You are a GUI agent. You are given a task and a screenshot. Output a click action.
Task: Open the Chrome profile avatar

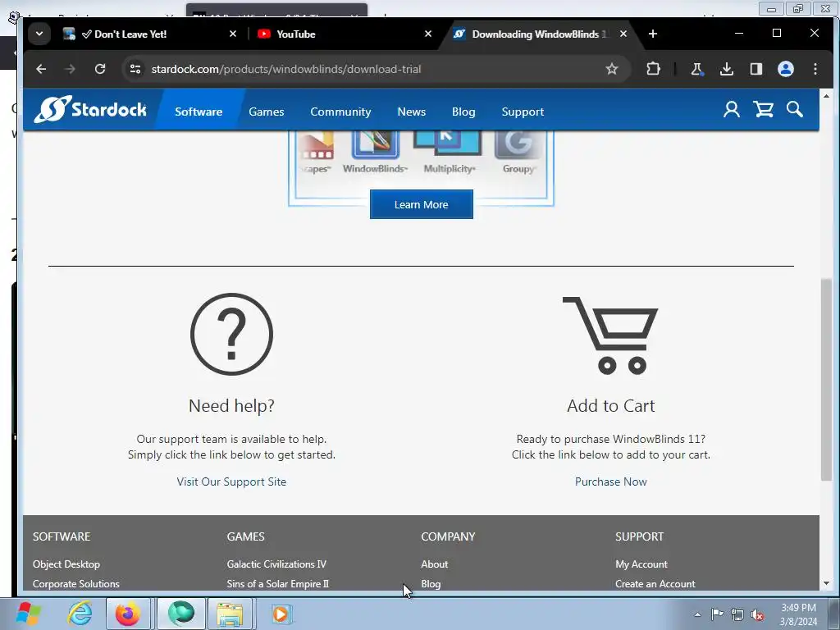click(785, 69)
